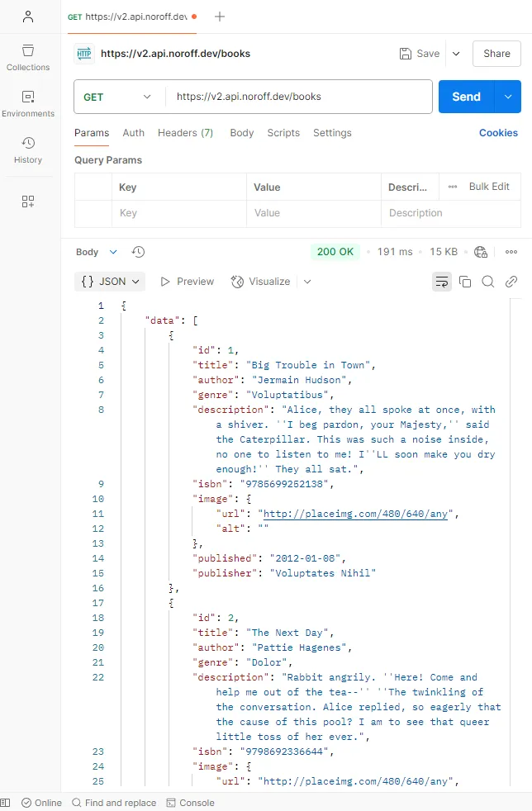Click the Description input cell

(x=451, y=213)
